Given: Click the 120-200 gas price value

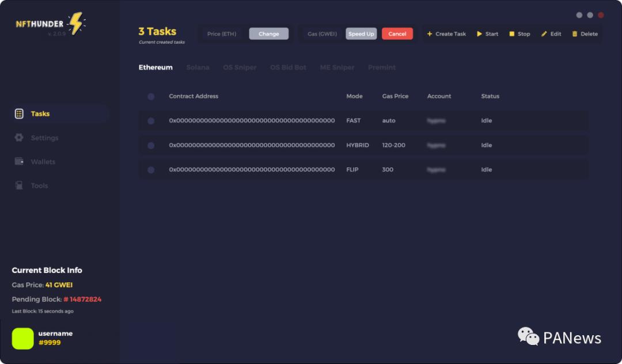Looking at the screenshot, I should [393, 145].
